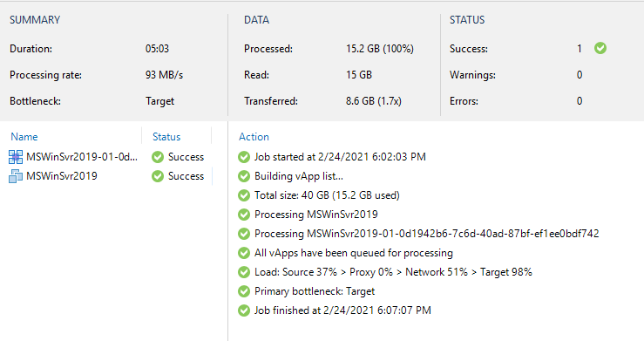Select the Processing MSWinSvr2019-01-0d1942b6 log line
The width and height of the screenshot is (644, 341).
click(427, 234)
